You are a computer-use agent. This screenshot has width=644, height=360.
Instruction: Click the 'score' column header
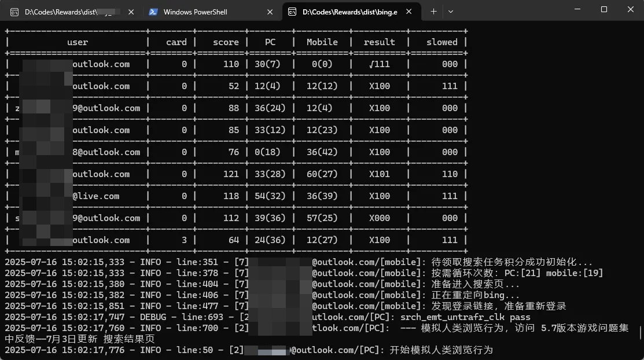coord(226,42)
